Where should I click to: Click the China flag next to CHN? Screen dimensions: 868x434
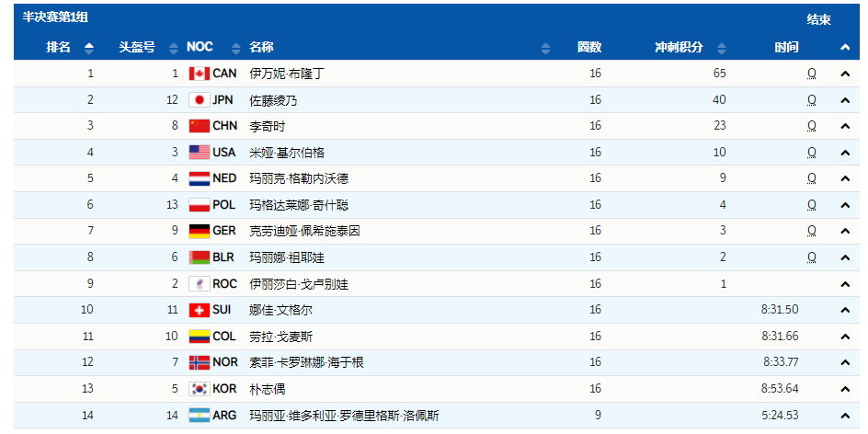coord(199,126)
